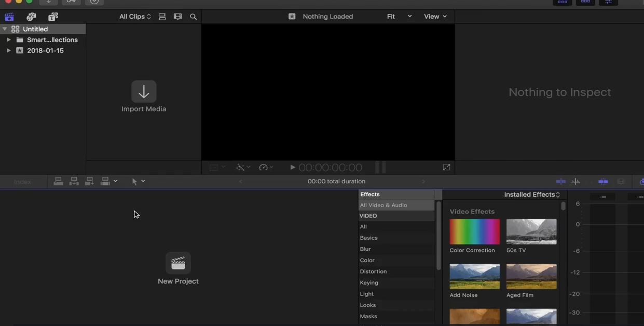Open the Photos and Audio sidebar
Image resolution: width=644 pixels, height=326 pixels.
31,16
